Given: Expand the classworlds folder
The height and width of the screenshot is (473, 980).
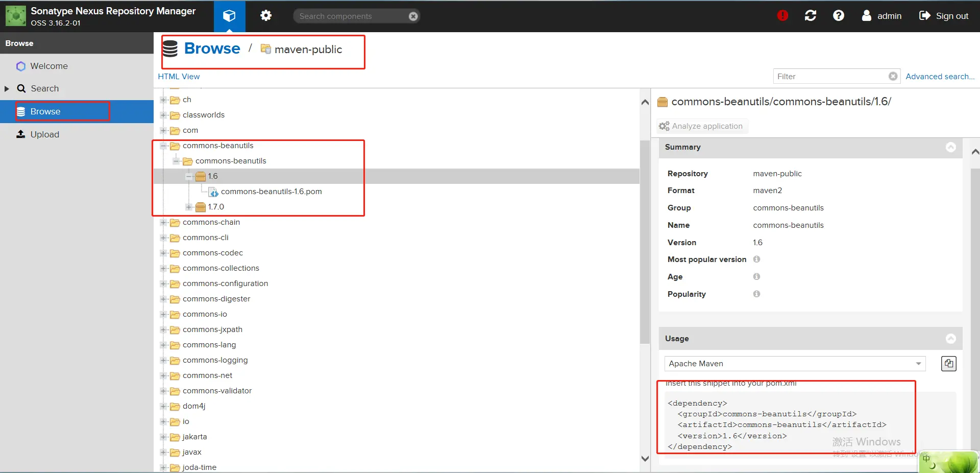Looking at the screenshot, I should pyautogui.click(x=163, y=115).
